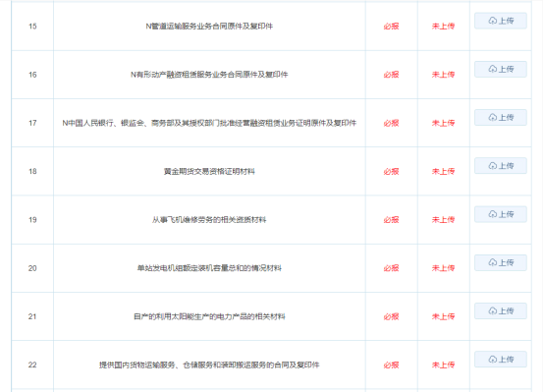This screenshot has height=392, width=544.
Task: Select the row number 22 cell
Action: coord(32,364)
